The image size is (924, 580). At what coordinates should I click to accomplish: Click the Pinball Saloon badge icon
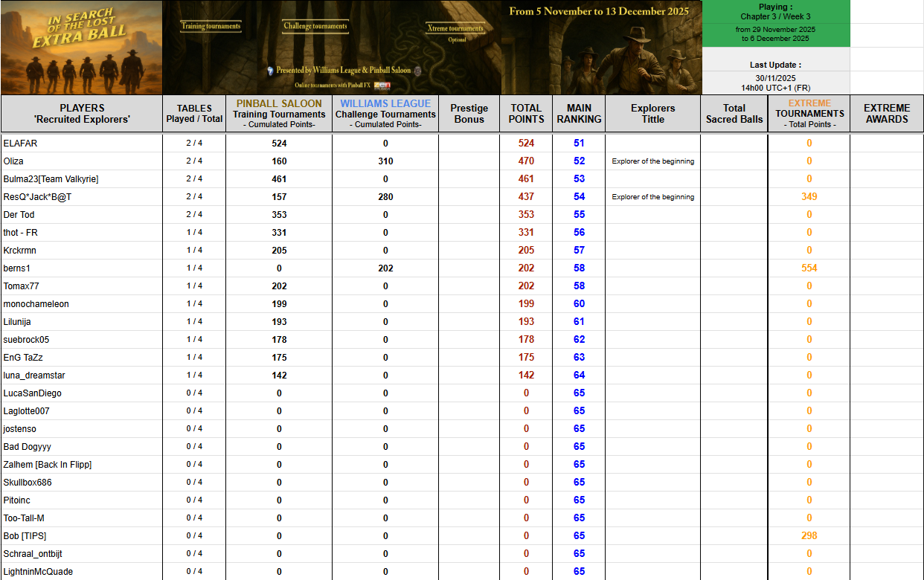[417, 71]
